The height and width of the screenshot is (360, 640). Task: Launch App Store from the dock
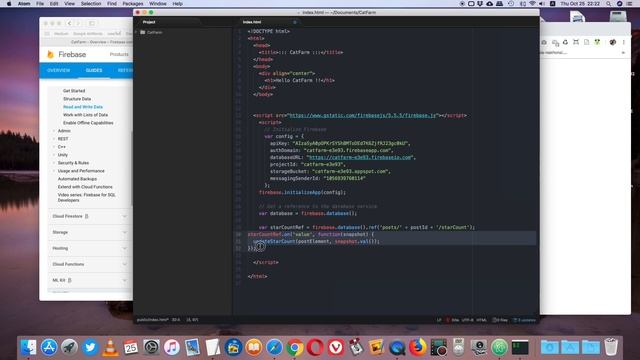(x=49, y=347)
